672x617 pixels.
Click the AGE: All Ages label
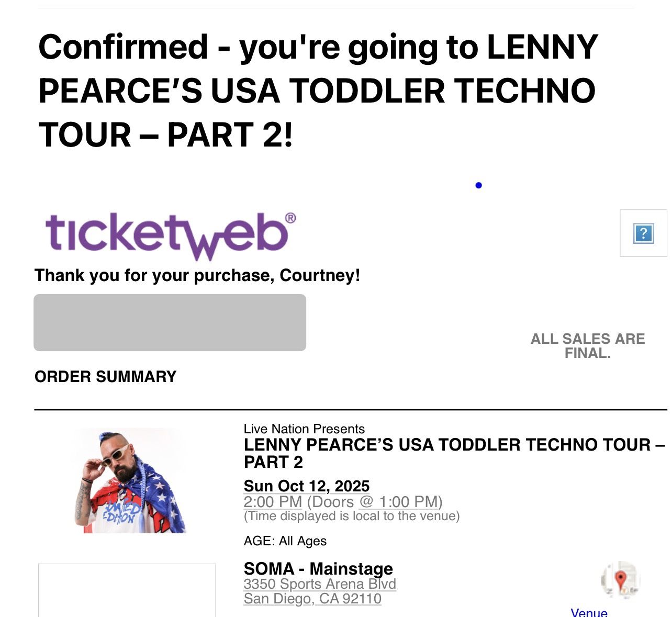pyautogui.click(x=285, y=541)
